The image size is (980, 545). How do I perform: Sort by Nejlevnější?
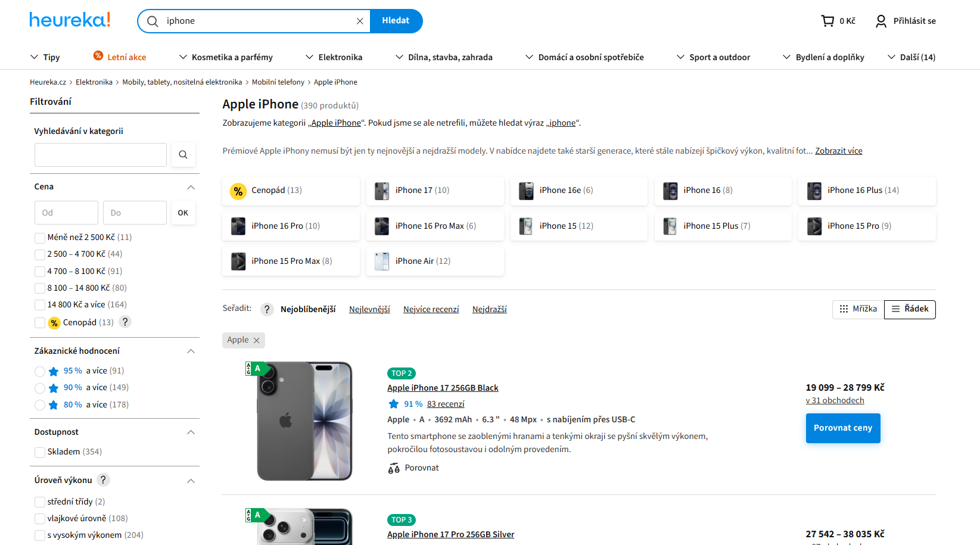[x=369, y=309]
